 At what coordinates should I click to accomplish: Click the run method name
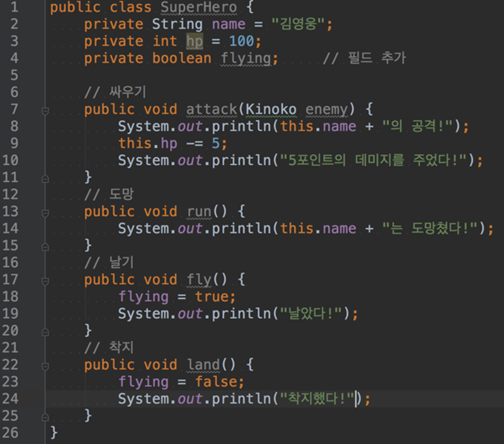[199, 211]
